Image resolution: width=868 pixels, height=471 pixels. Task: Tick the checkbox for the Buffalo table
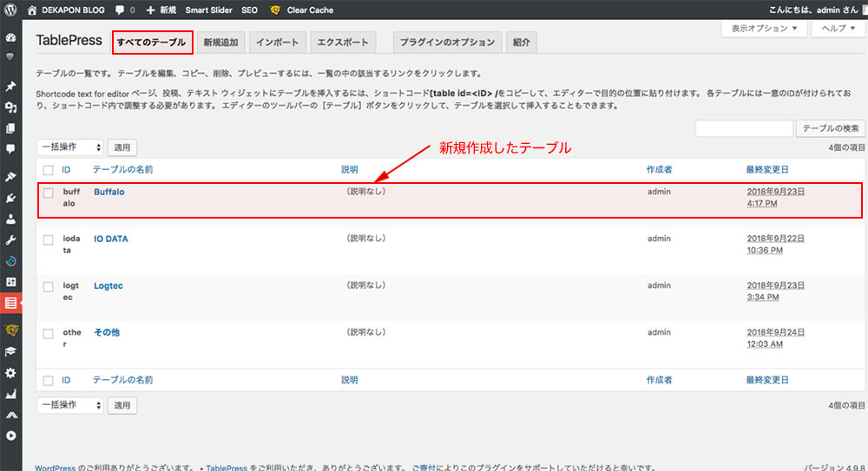tap(48, 193)
